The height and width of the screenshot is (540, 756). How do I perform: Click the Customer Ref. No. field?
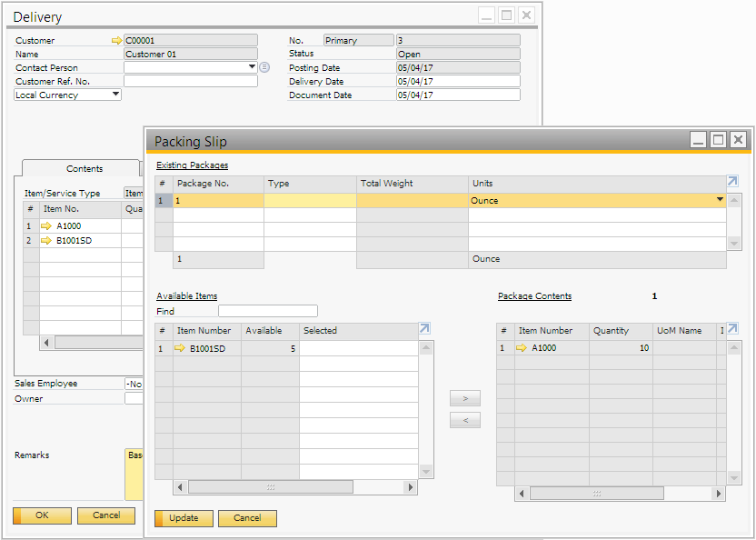191,81
